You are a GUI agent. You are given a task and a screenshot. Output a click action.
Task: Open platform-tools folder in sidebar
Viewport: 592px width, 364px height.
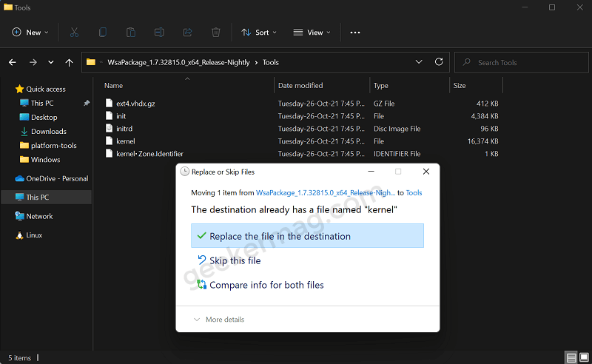(x=53, y=145)
